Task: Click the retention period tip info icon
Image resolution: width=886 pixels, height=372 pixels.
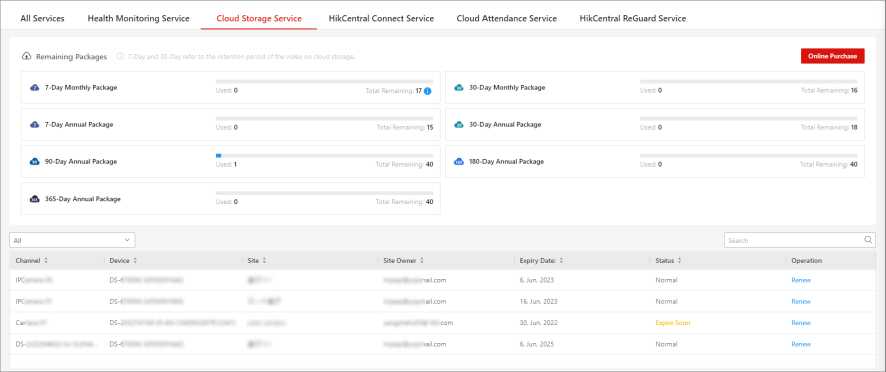Action: pyautogui.click(x=120, y=57)
